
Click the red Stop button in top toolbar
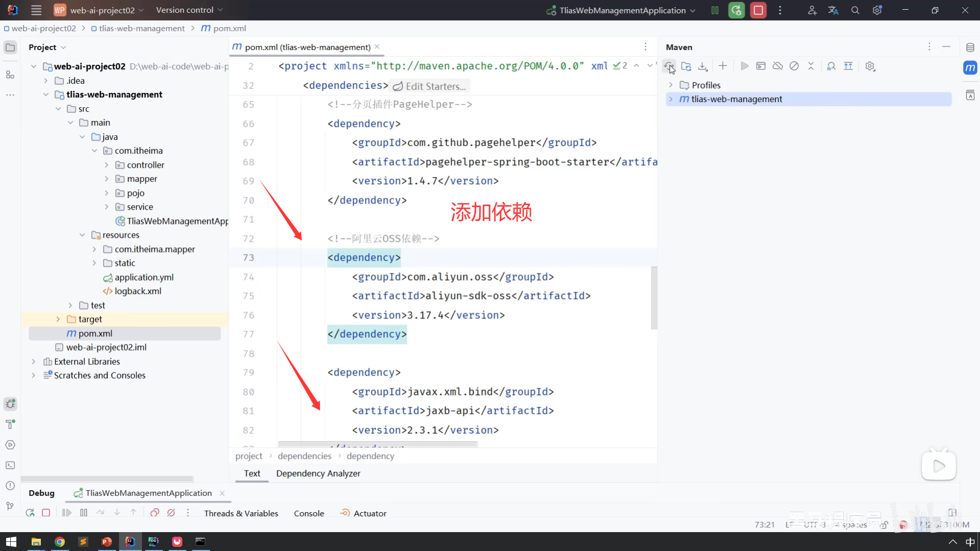[x=758, y=10]
